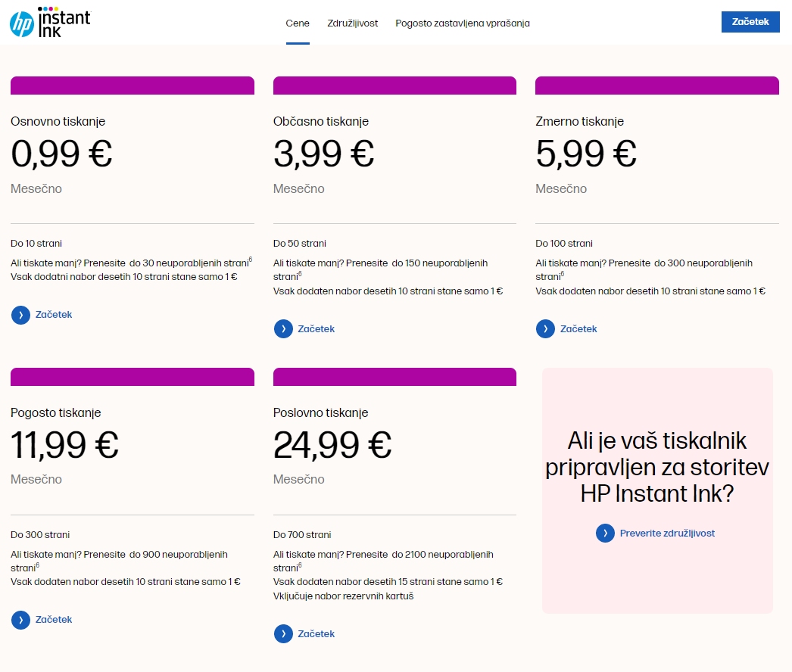Click the magenta bar above Zmerno tiskanje
This screenshot has height=672, width=792.
[x=657, y=86]
